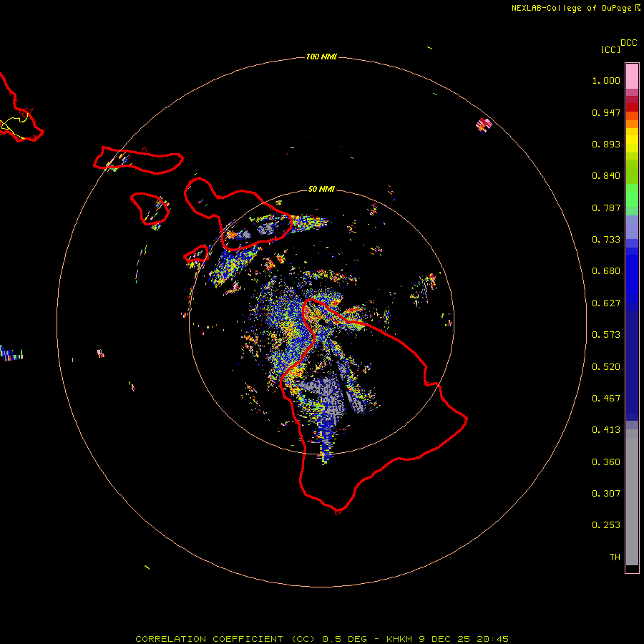Viewport: 644px width, 644px height.
Task: Click the [CC] units label
Action: coord(610,49)
